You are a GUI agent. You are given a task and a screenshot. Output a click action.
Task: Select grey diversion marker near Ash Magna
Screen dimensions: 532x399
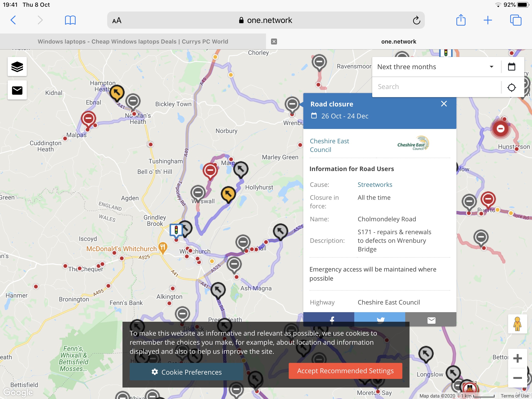[x=218, y=290]
